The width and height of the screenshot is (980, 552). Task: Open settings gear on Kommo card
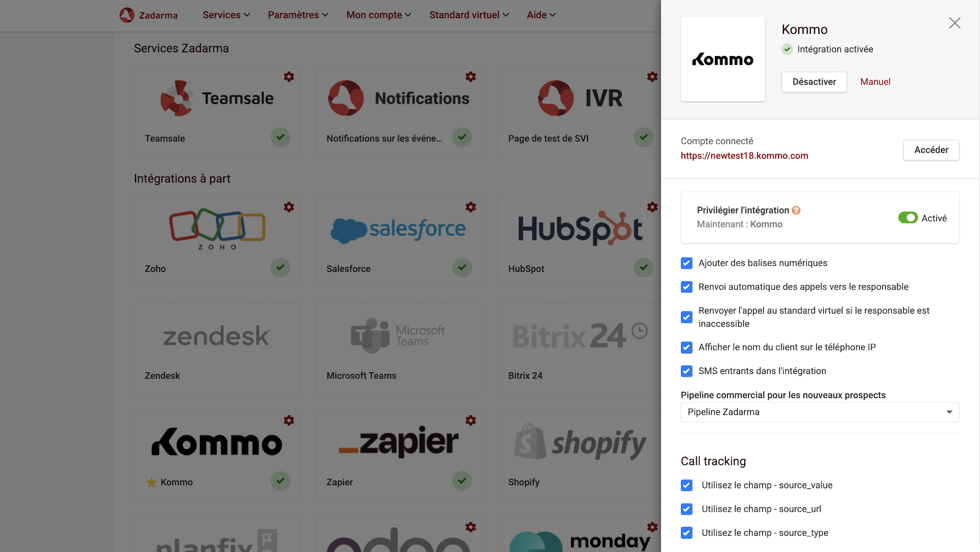coord(289,420)
